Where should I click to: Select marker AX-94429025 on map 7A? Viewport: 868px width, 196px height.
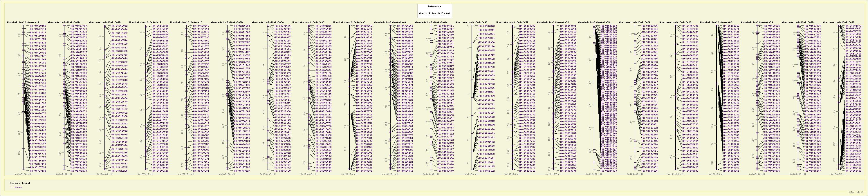pyautogui.click(x=772, y=26)
